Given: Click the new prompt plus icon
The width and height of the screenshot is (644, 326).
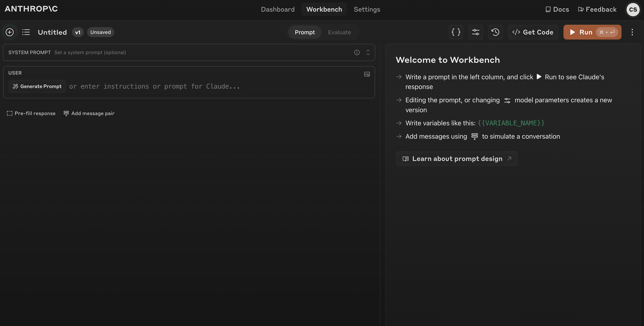Looking at the screenshot, I should (x=10, y=32).
